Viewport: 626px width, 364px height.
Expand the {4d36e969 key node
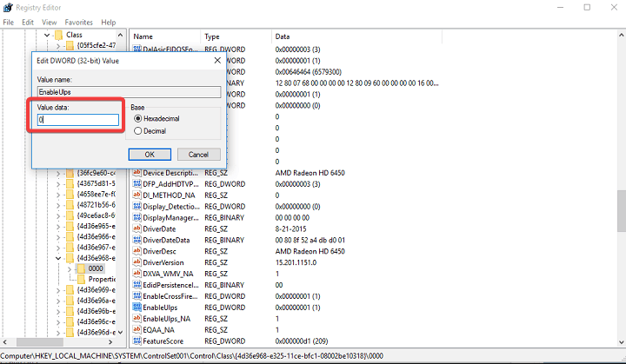click(58, 290)
